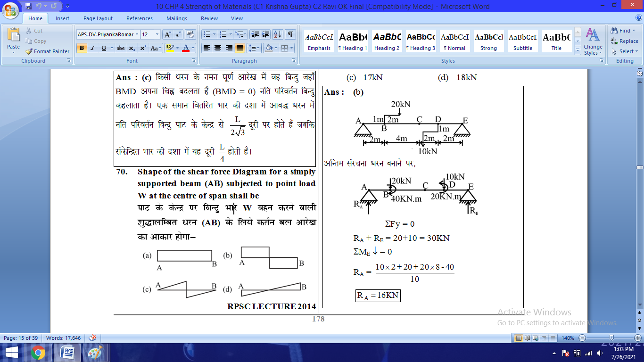Clear formatting with the eraser icon
The height and width of the screenshot is (362, 644).
coord(190,34)
